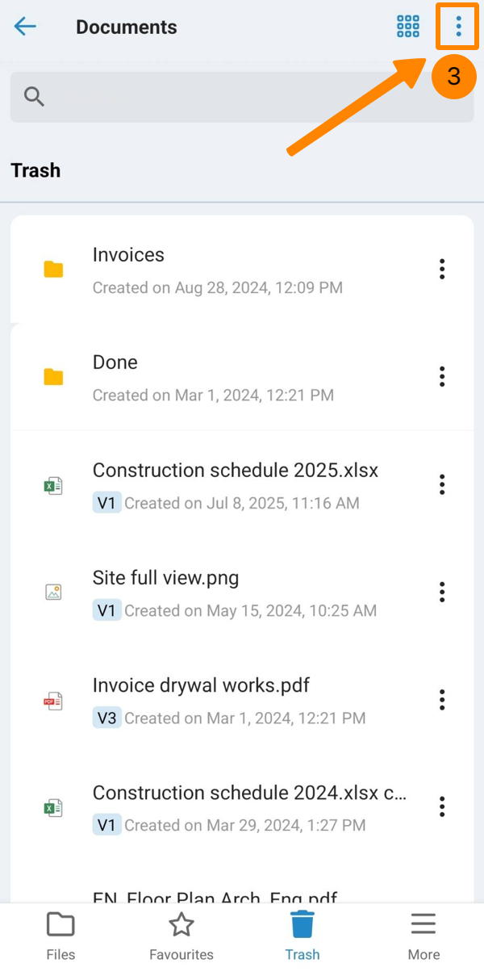Switch to grid view layout
484x980 pixels.
point(408,27)
